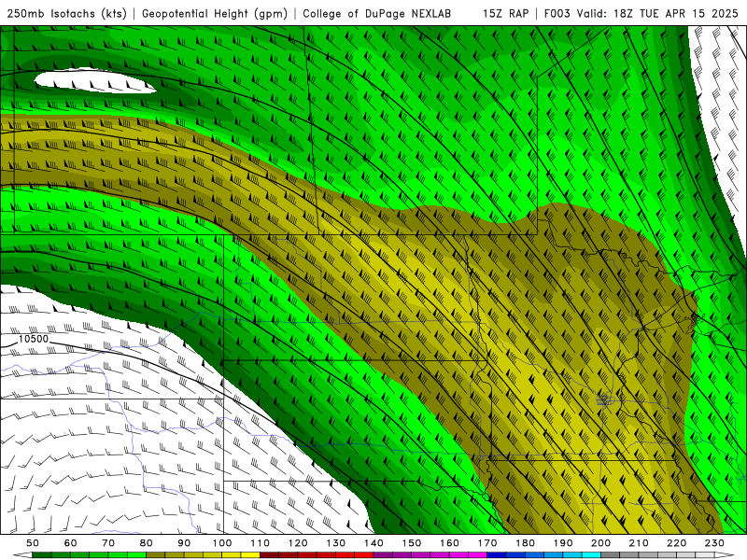Click the 110 label on the color bar
747x560 pixels.
coord(261,543)
